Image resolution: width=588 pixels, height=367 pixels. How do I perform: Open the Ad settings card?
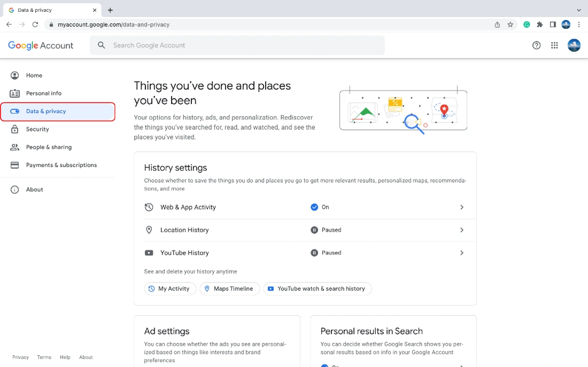click(216, 341)
